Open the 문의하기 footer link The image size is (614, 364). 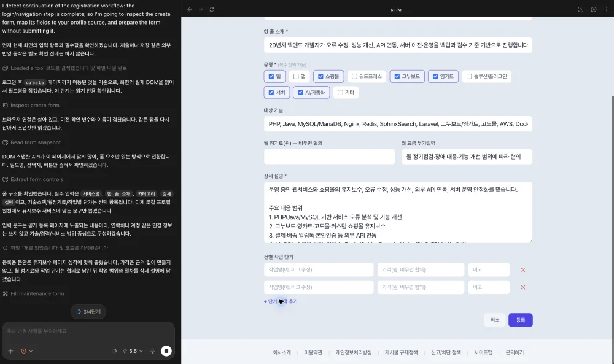tap(515, 353)
